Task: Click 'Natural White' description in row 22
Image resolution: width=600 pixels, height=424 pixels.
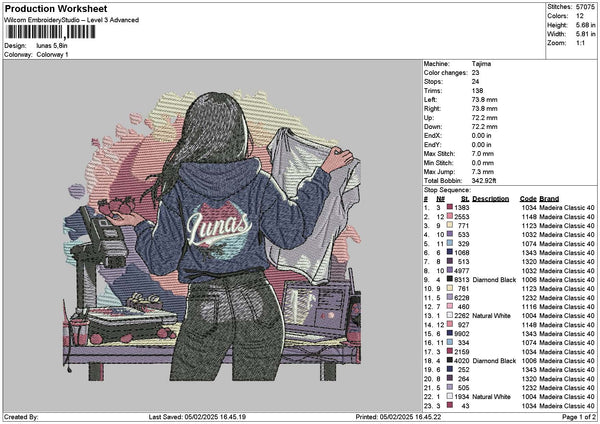Action: (491, 396)
